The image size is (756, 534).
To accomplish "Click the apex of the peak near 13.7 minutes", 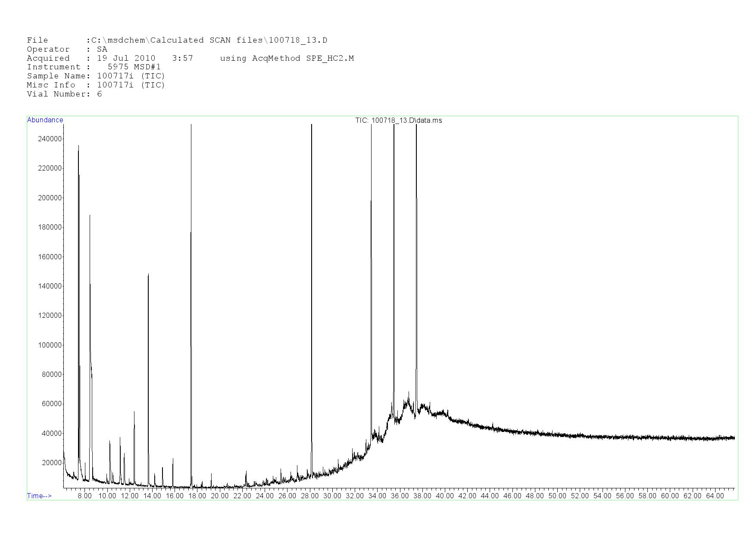I will click(x=148, y=274).
